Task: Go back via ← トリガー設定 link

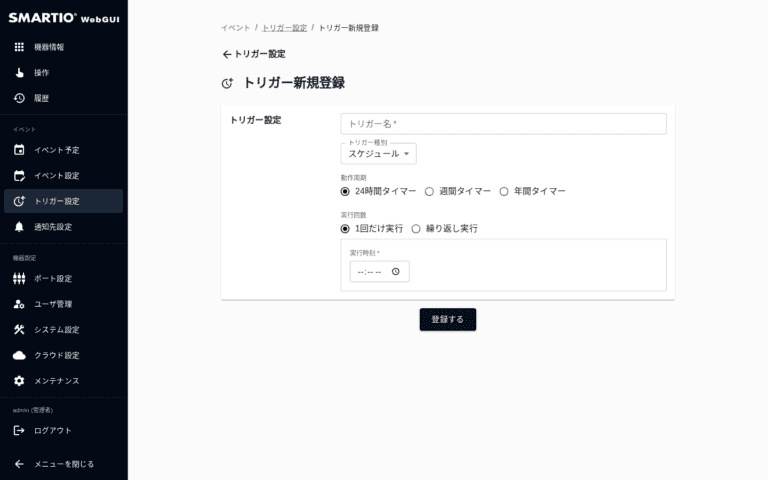Action: coord(254,54)
